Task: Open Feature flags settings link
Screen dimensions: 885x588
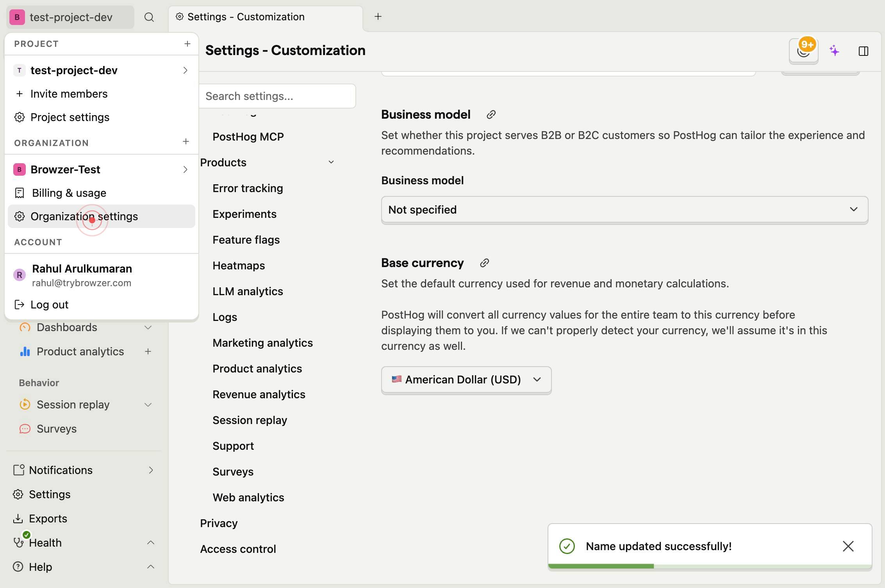Action: coord(246,240)
